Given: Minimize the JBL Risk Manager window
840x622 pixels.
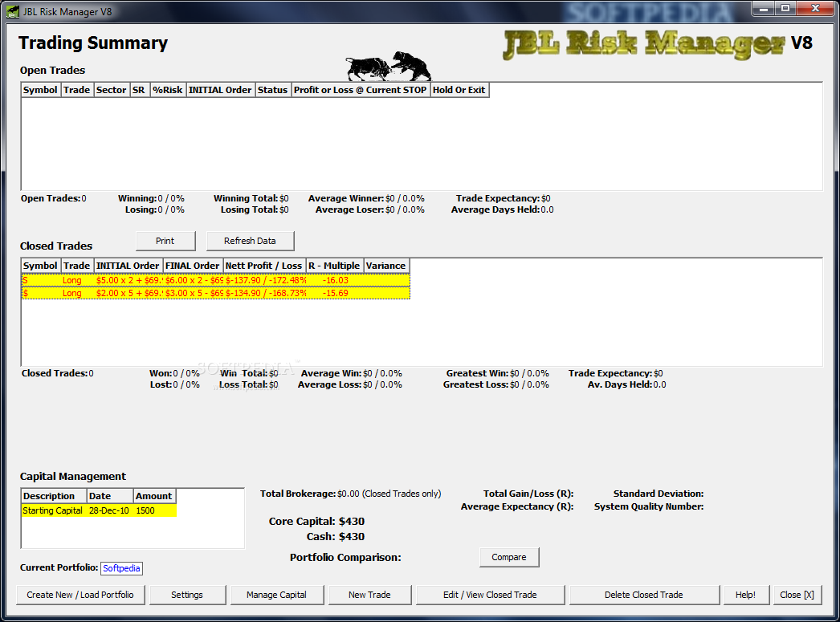Looking at the screenshot, I should tap(764, 9).
